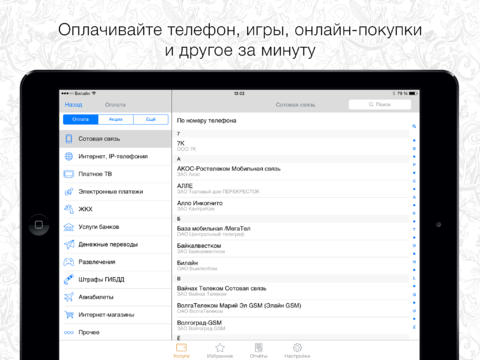The width and height of the screenshot is (480, 360).
Task: Open the Услуги bottom tab
Action: (x=181, y=351)
